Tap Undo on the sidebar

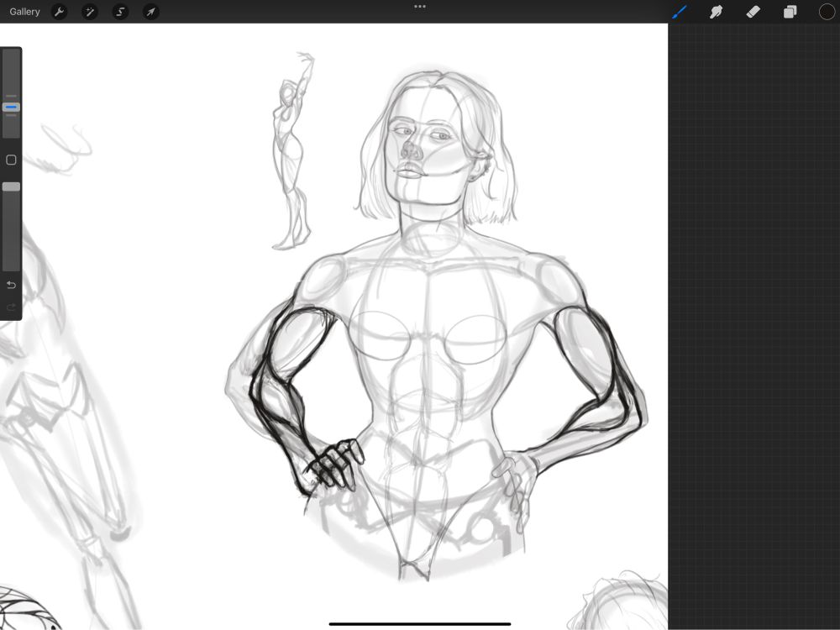point(11,285)
